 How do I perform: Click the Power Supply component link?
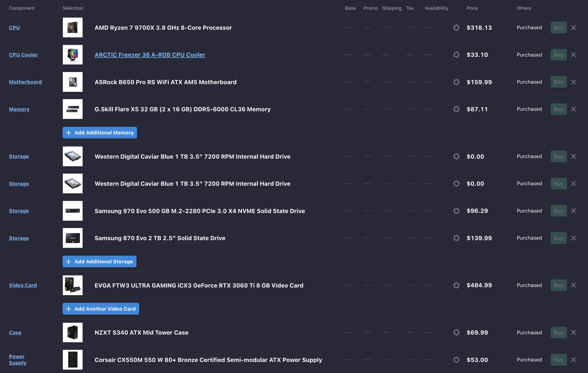pyautogui.click(x=17, y=360)
